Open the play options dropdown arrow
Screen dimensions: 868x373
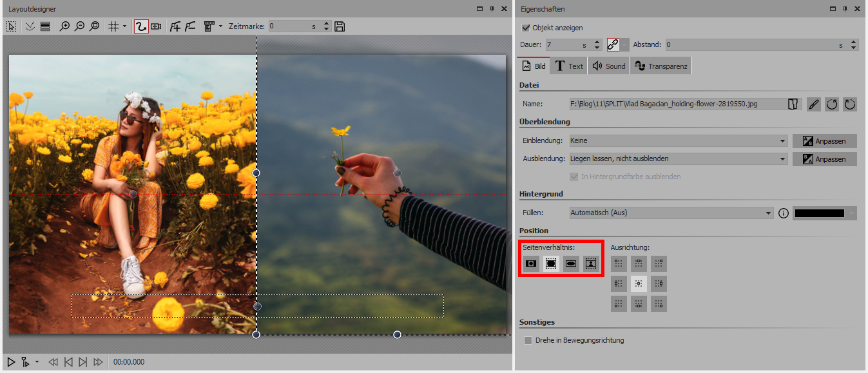coord(37,362)
